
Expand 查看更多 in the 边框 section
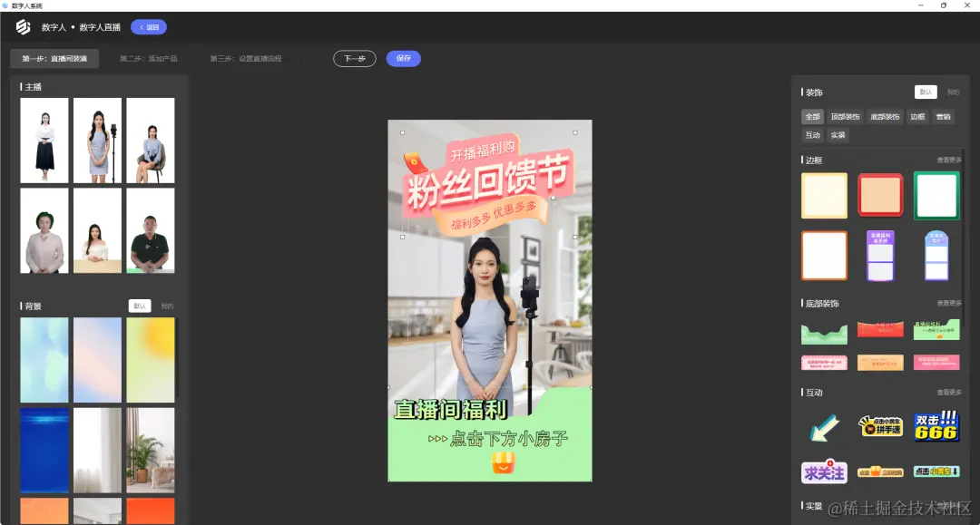(x=947, y=160)
